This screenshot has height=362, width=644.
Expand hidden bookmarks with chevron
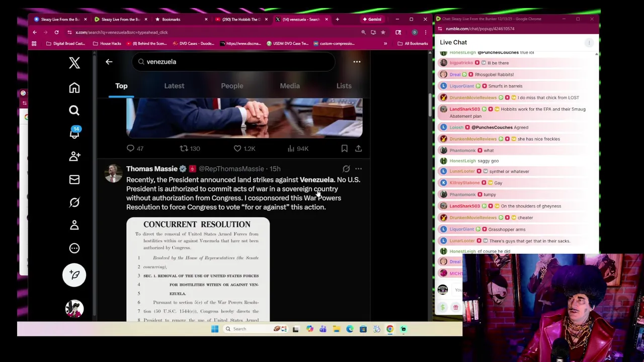pyautogui.click(x=385, y=44)
